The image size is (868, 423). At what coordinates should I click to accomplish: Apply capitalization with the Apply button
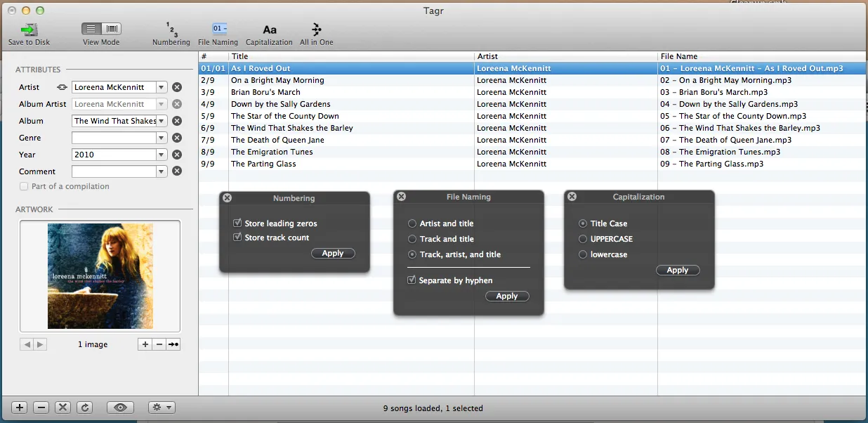pyautogui.click(x=677, y=270)
